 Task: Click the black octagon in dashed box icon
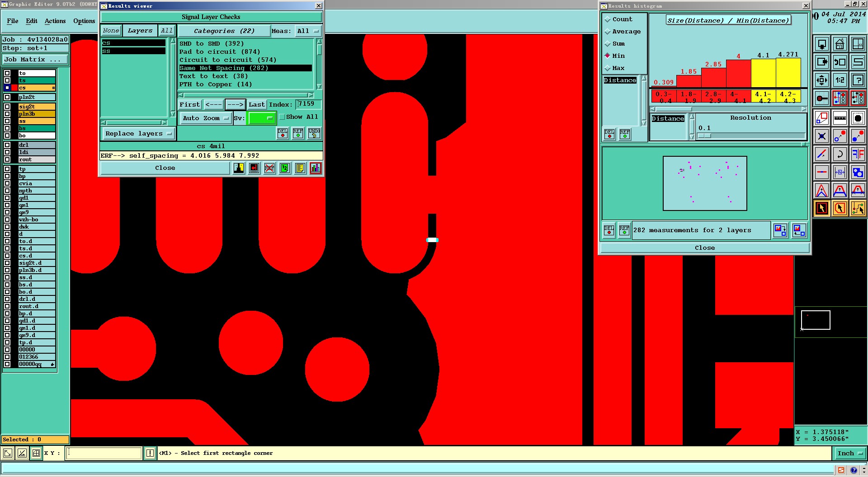(858, 118)
